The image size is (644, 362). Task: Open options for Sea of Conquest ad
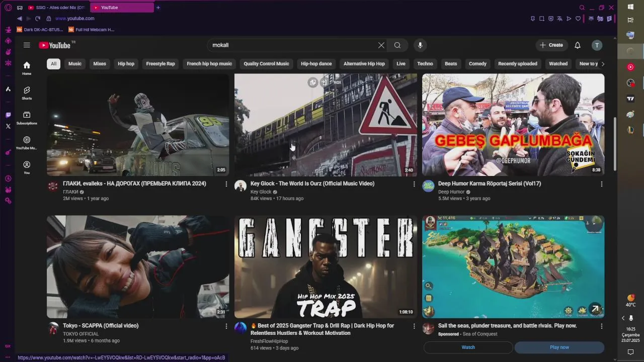(x=602, y=326)
